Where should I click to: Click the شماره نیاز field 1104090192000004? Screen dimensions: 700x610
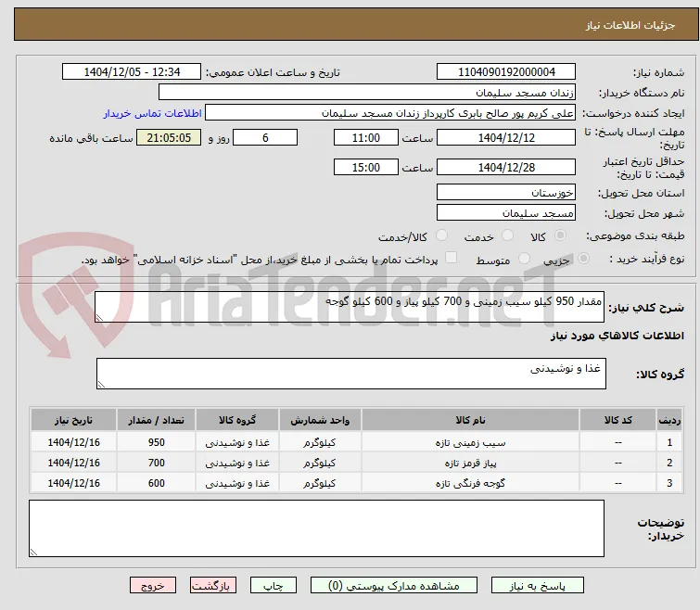506,71
